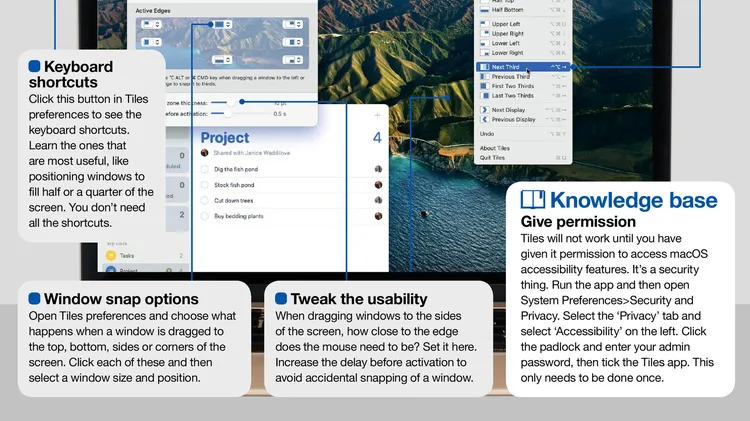Open the left edge Active Edges popup

tap(152, 42)
